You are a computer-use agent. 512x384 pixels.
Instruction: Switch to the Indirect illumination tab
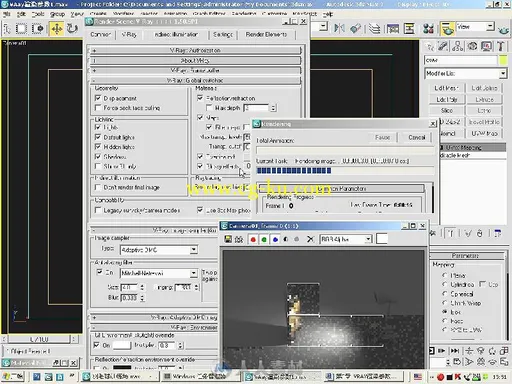pos(176,34)
